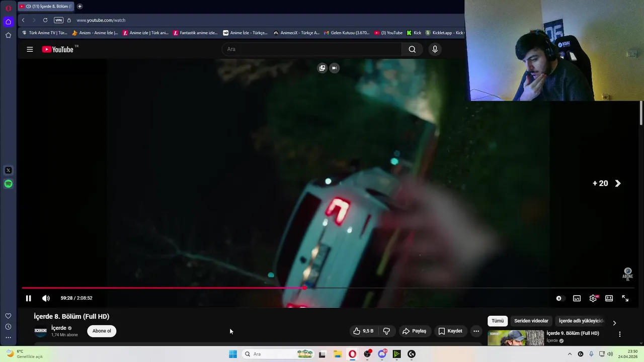Viewport: 644px width, 362px height.
Task: Open the player settings gear
Action: point(593,298)
